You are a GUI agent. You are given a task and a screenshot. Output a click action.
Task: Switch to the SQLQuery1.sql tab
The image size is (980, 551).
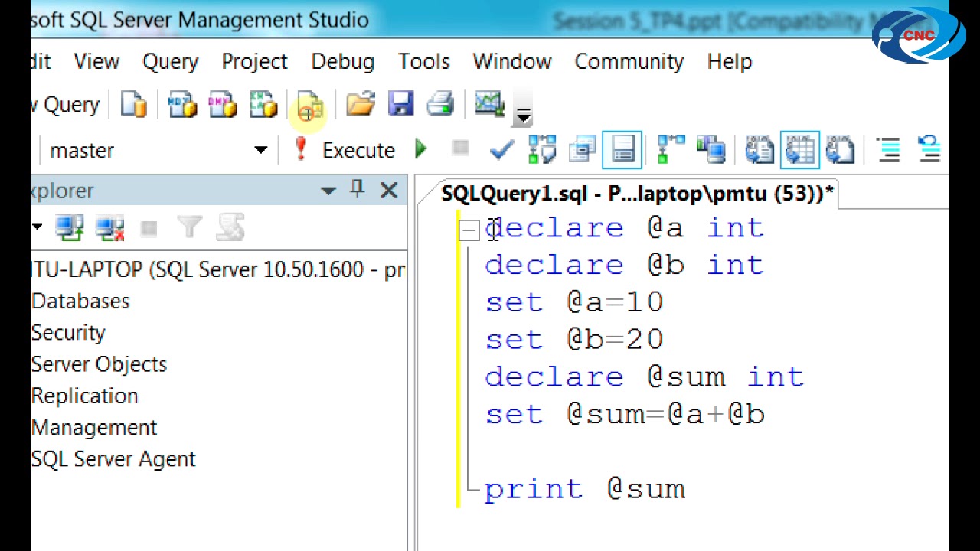point(637,194)
